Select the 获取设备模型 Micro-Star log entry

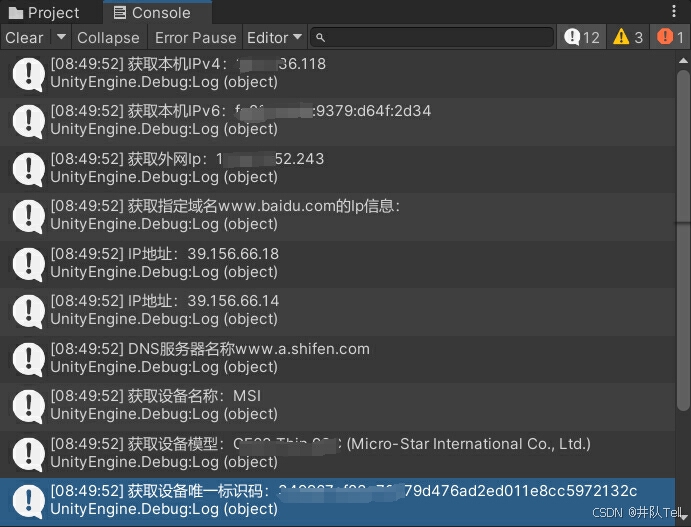tap(338, 453)
